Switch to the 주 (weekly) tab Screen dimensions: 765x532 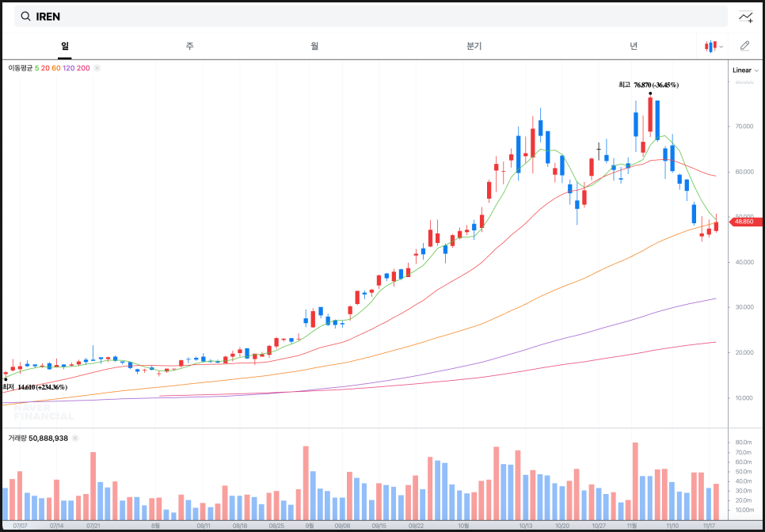[x=190, y=46]
